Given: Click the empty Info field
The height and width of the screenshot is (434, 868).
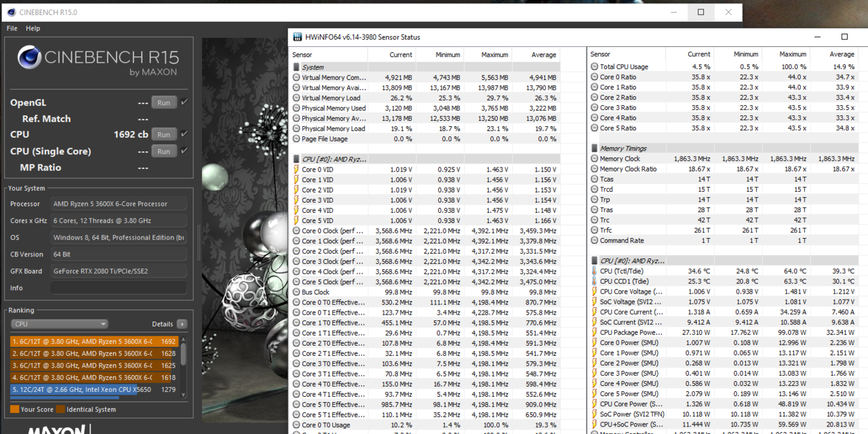Looking at the screenshot, I should click(118, 288).
